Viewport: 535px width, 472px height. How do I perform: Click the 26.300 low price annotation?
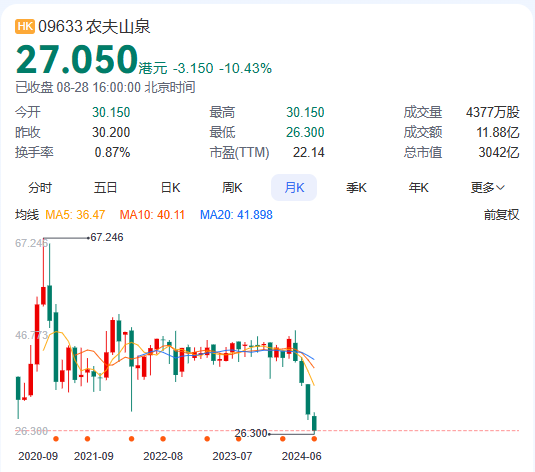click(x=251, y=433)
